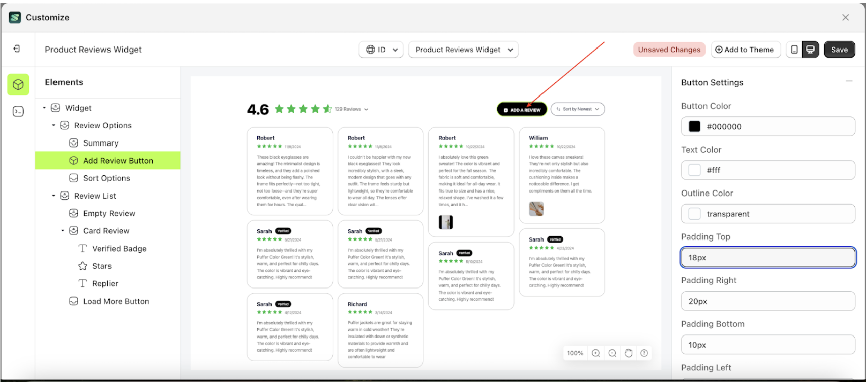
Task: Click the Stars element star icon
Action: pos(83,266)
